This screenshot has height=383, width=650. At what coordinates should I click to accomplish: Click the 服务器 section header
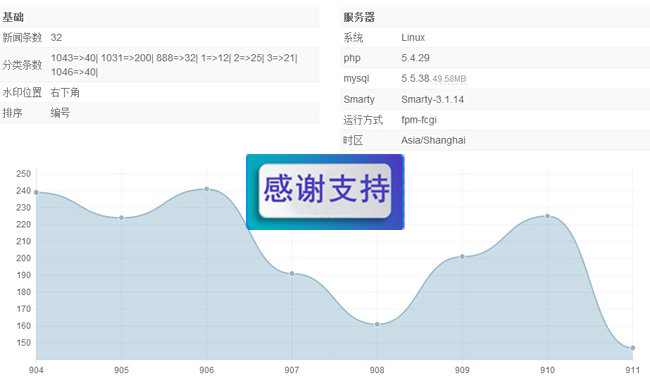click(359, 17)
